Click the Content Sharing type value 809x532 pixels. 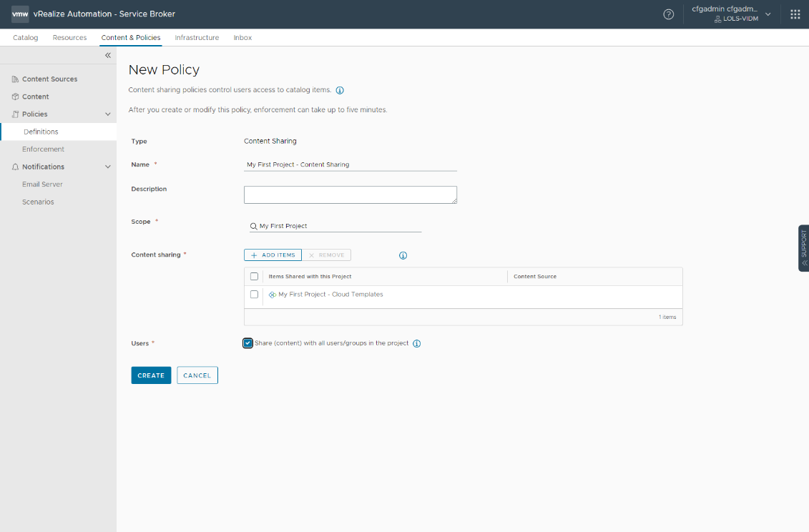coord(270,141)
